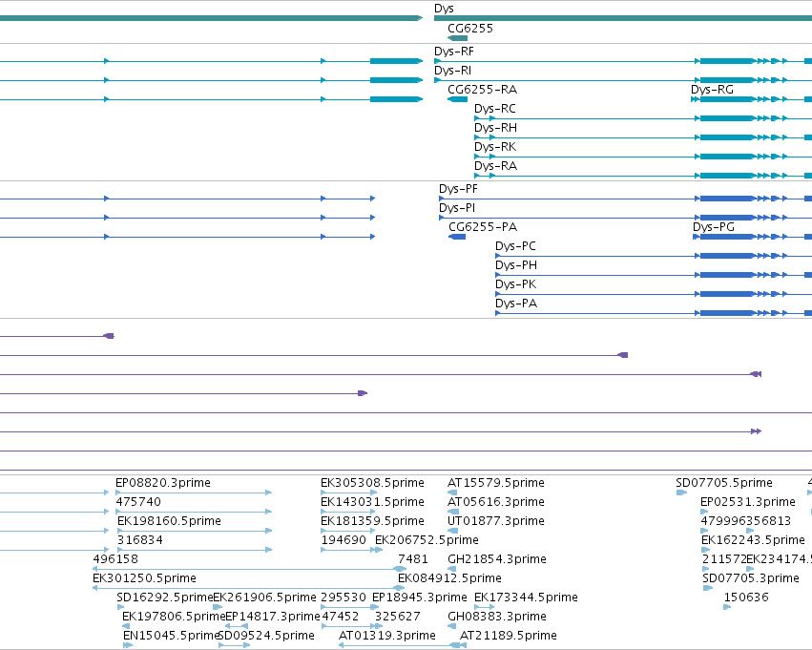This screenshot has height=650, width=812.
Task: Open the EK162243.5prime EST label
Action: tap(753, 541)
